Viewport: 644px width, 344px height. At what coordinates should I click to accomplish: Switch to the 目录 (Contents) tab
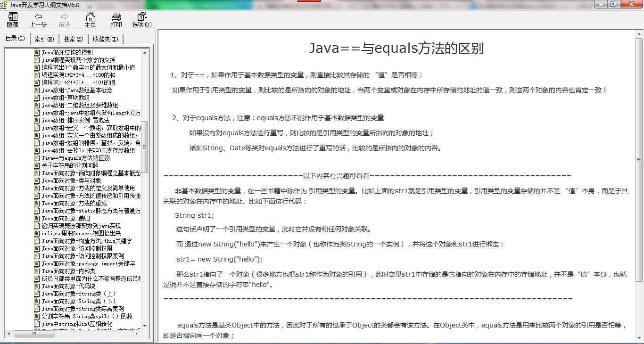15,39
